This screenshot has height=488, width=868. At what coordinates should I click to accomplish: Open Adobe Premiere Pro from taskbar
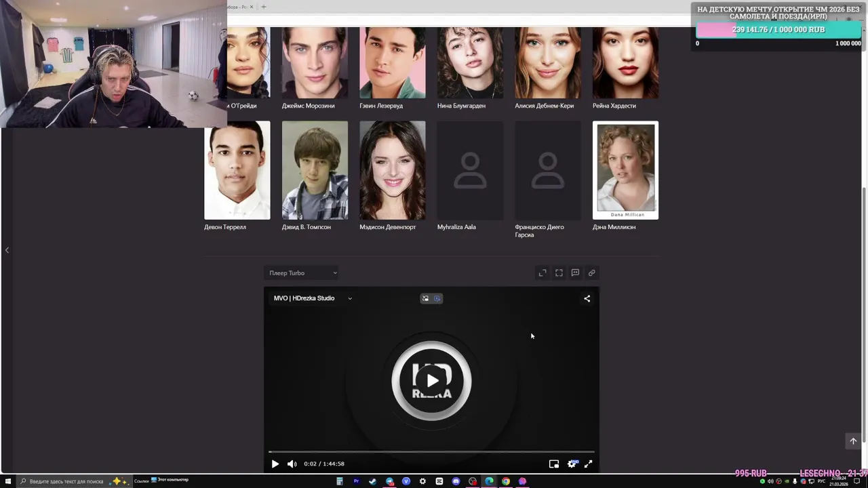tap(356, 481)
